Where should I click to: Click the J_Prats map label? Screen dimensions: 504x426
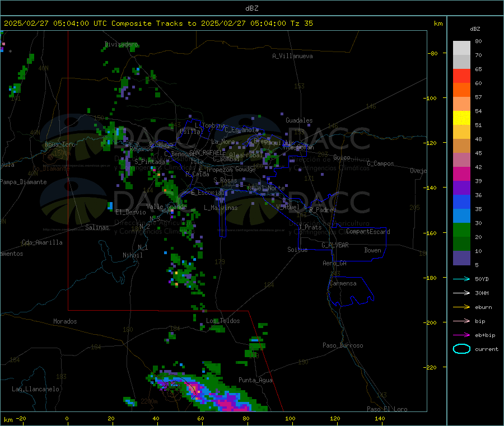click(x=310, y=227)
